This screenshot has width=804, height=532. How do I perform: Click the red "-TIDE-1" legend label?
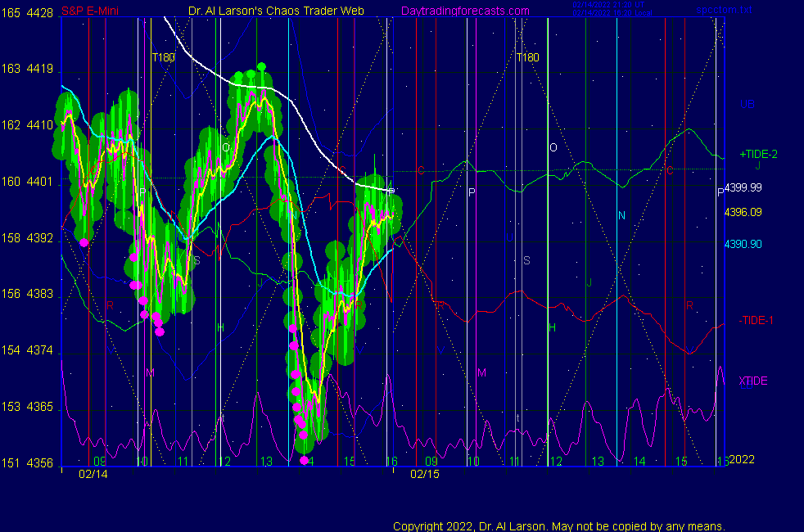[756, 320]
